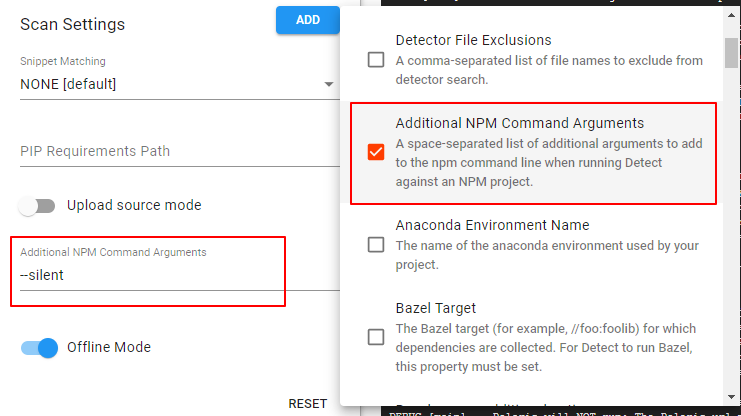
Task: Click the scrollbar down arrow in options list
Action: pos(731,397)
